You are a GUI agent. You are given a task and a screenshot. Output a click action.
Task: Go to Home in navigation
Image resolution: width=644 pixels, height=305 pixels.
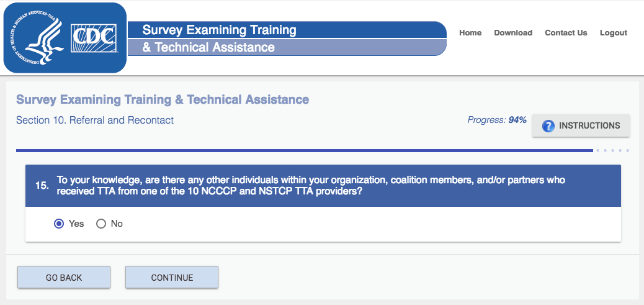click(470, 33)
